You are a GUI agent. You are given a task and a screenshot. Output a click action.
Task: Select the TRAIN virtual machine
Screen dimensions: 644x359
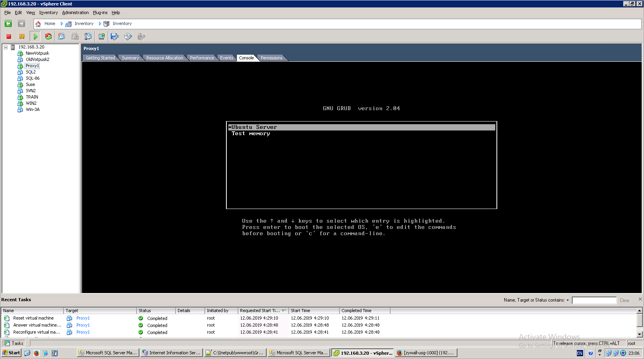[32, 97]
